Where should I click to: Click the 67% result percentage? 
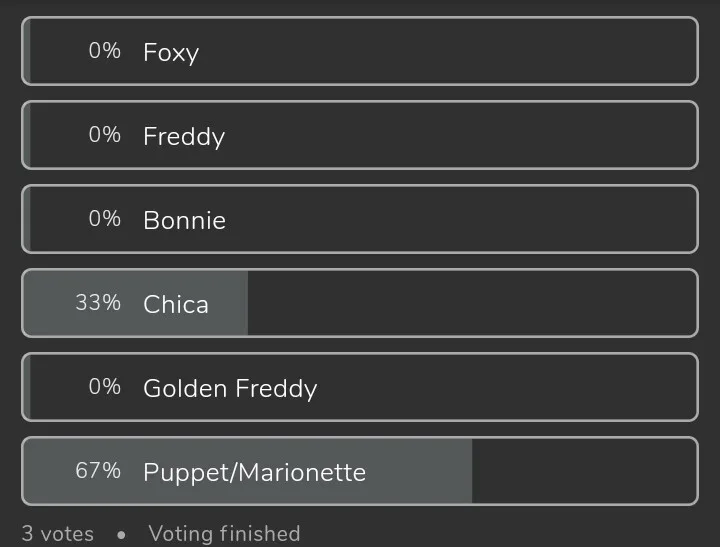coord(98,471)
